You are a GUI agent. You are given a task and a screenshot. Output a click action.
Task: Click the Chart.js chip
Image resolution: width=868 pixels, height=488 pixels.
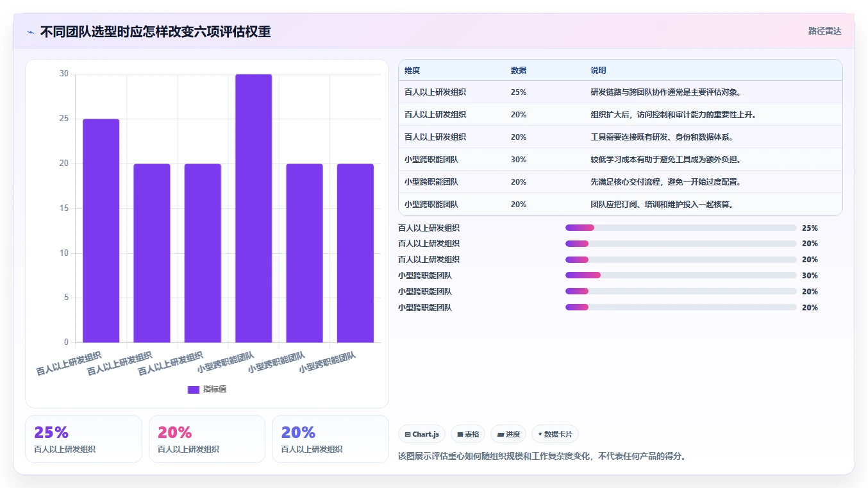[x=422, y=434]
